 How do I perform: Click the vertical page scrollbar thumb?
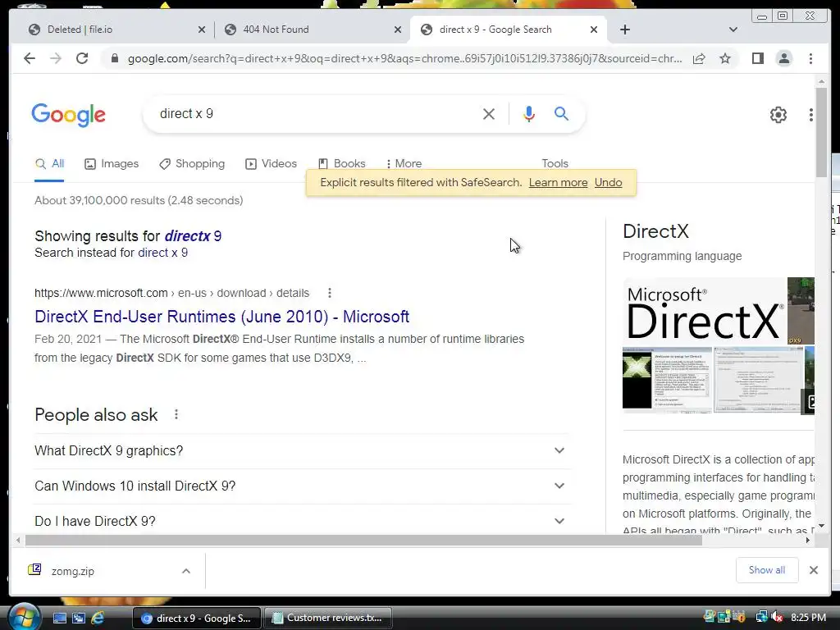point(821,132)
